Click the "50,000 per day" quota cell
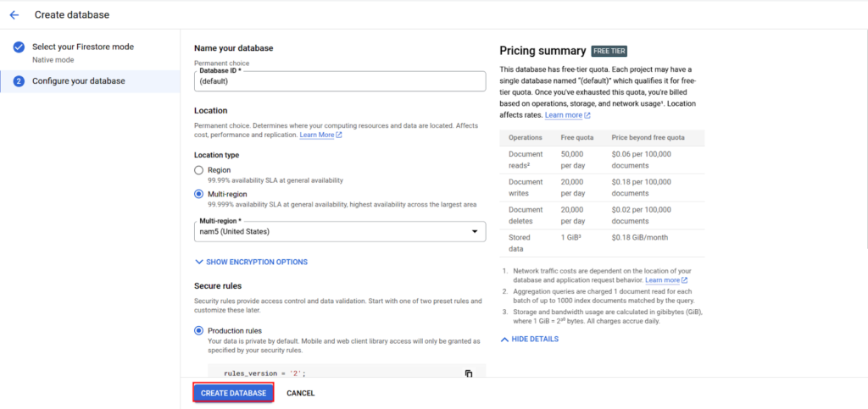 (x=573, y=160)
